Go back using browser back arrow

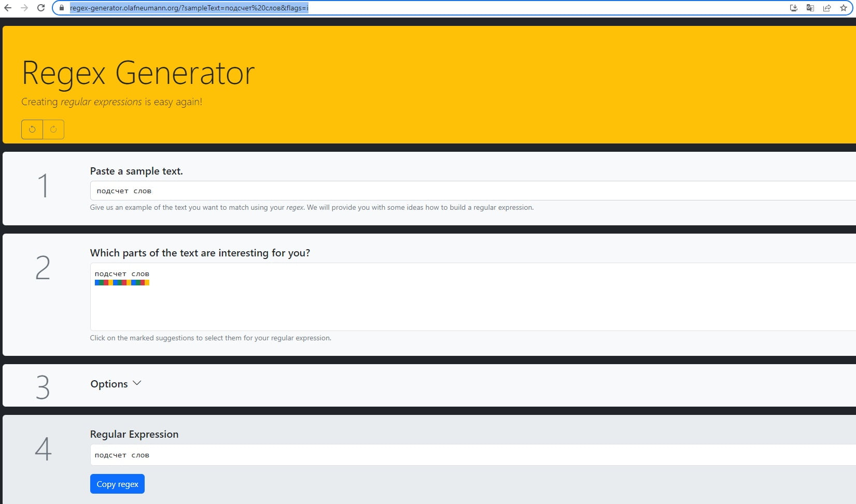click(8, 8)
